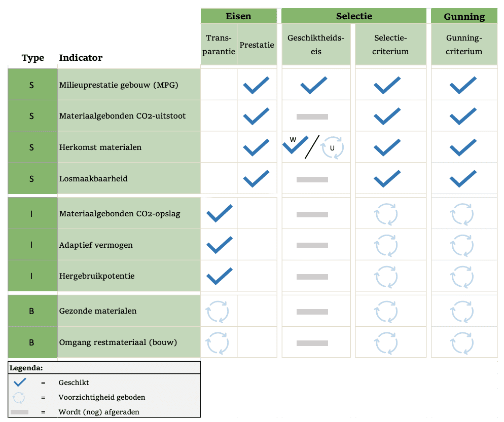The height and width of the screenshot is (422, 504).
Task: Click the Adaptief vermogen Transparantie checkmark
Action: tap(220, 245)
